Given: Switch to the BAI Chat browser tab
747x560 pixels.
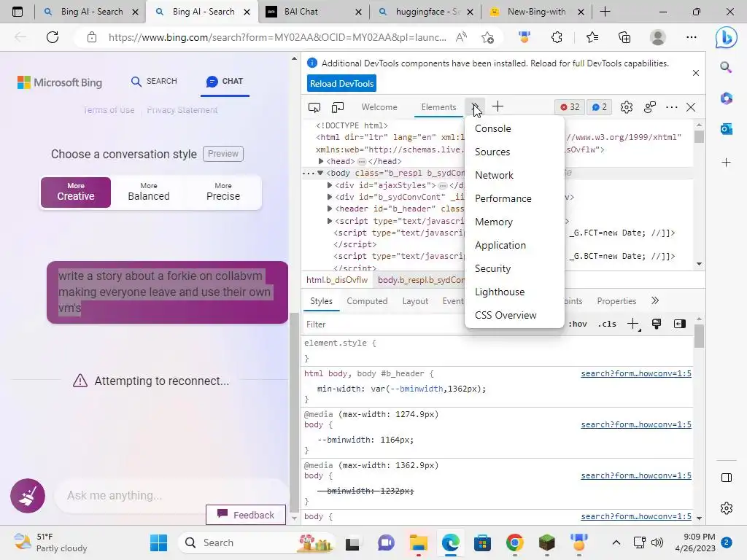Looking at the screenshot, I should [x=314, y=12].
